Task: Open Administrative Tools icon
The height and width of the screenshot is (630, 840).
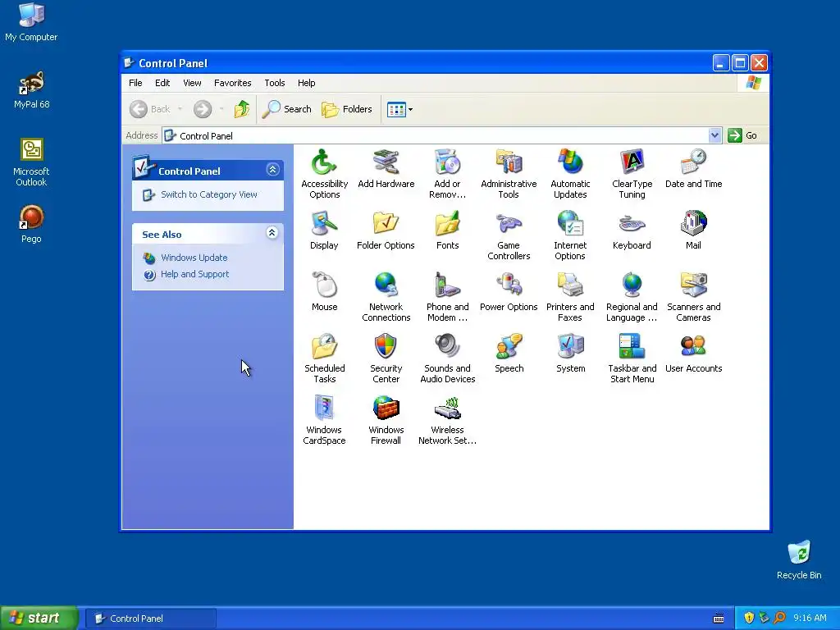Action: tap(509, 162)
